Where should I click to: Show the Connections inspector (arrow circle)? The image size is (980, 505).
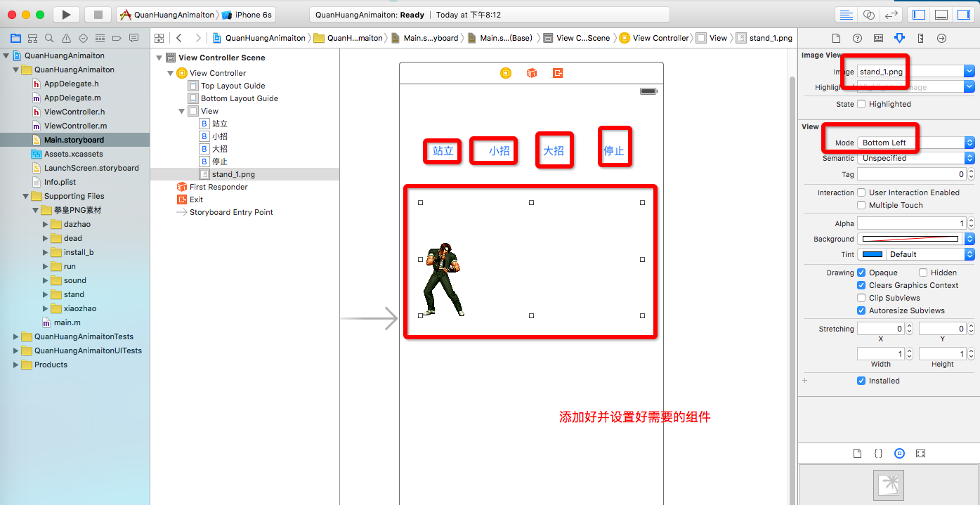941,38
